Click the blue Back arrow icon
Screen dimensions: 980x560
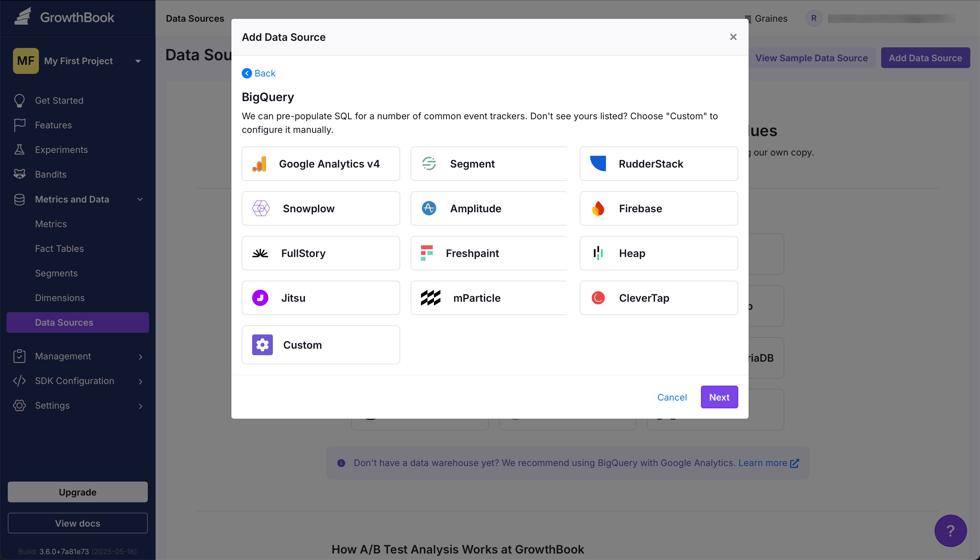[x=247, y=73]
